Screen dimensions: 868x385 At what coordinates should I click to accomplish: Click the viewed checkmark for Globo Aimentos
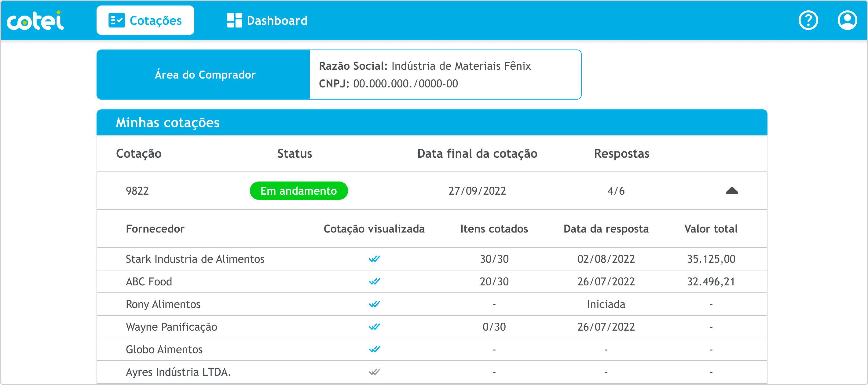click(x=374, y=349)
